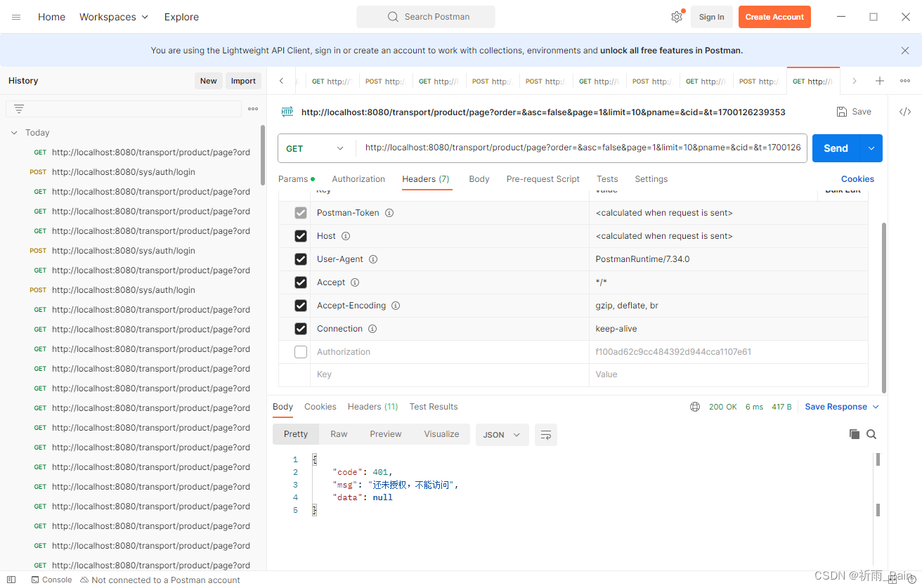Click Import in the History panel

tap(243, 81)
